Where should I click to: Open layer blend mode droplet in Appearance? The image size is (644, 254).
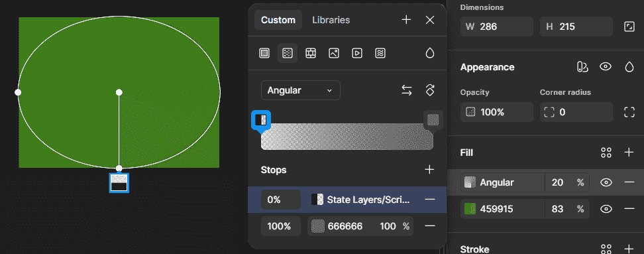click(629, 67)
